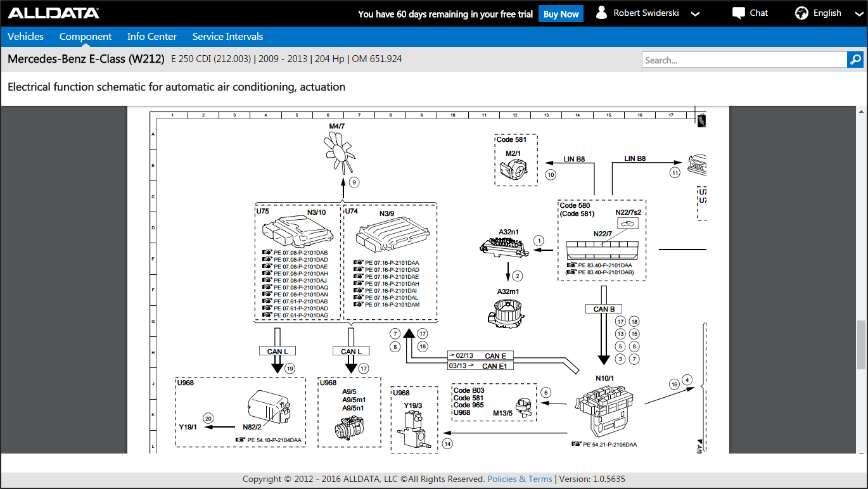This screenshot has width=868, height=489.
Task: Click the Chat label
Action: (x=759, y=13)
